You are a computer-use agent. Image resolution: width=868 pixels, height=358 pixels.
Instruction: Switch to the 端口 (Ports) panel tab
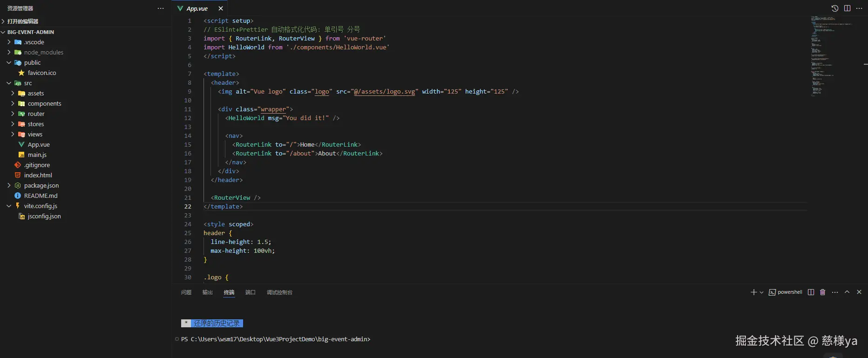point(251,292)
